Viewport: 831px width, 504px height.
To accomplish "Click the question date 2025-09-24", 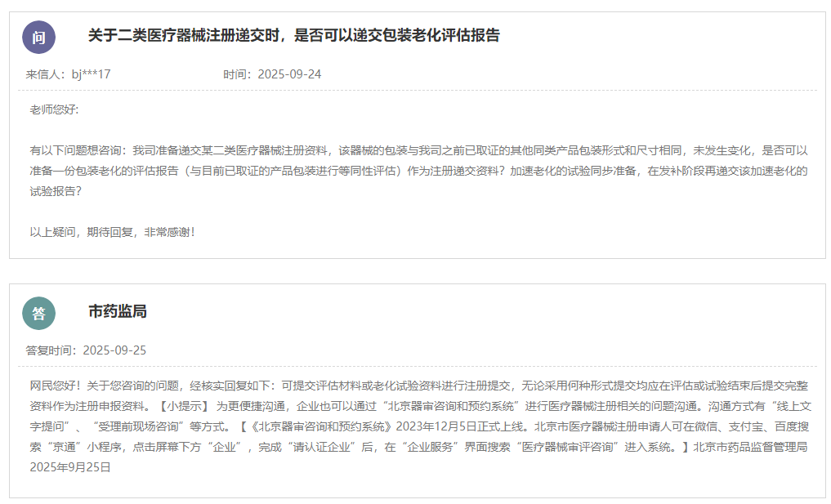I will [x=289, y=74].
